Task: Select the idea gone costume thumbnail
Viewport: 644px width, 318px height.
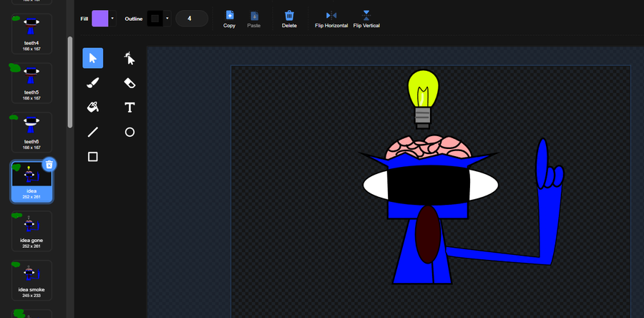Action: (31, 231)
